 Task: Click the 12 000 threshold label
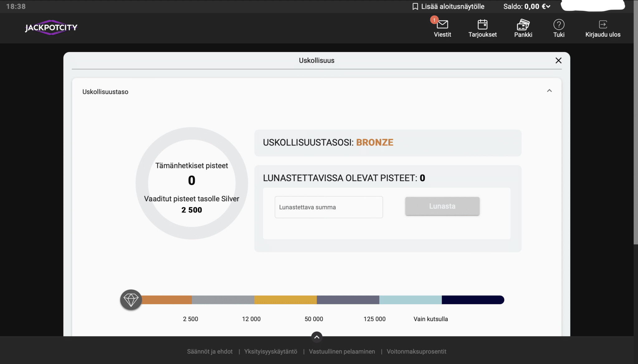[x=251, y=319]
